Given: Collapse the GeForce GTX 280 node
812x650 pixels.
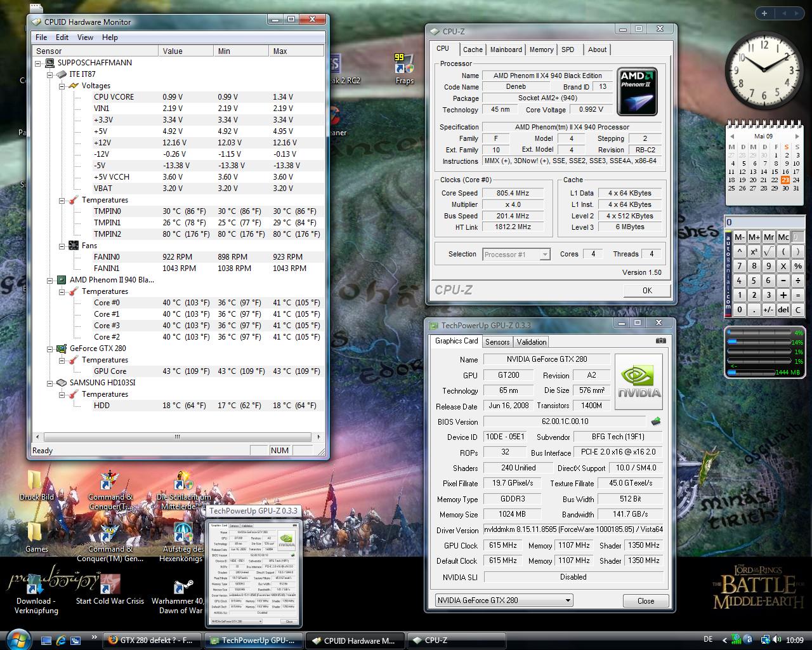Looking at the screenshot, I should 51,348.
